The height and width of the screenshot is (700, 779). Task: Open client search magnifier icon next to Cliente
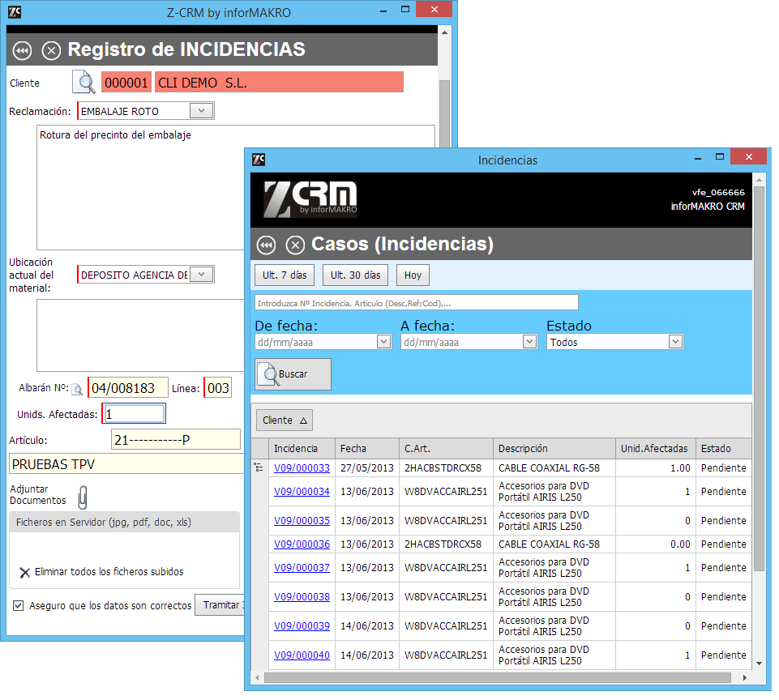[84, 82]
